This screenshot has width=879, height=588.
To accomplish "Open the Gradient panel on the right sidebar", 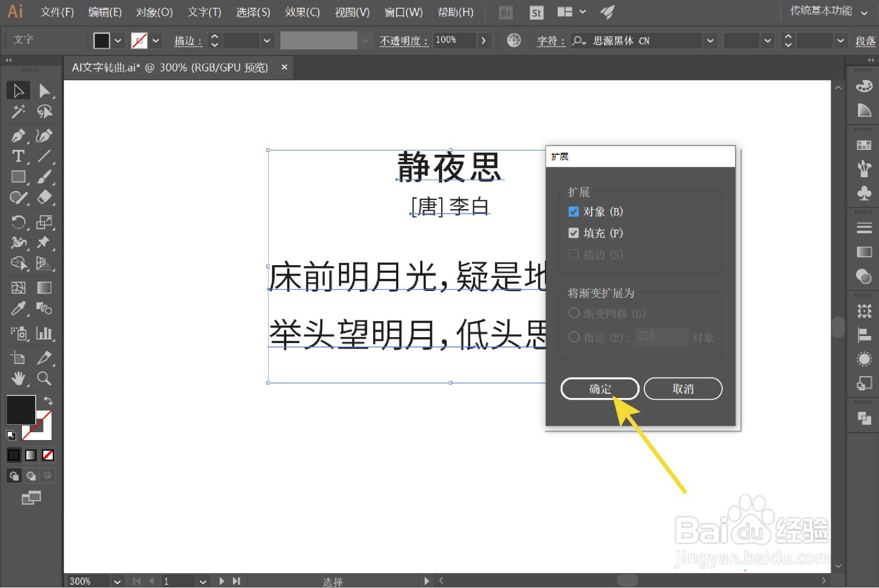I will coord(863,252).
